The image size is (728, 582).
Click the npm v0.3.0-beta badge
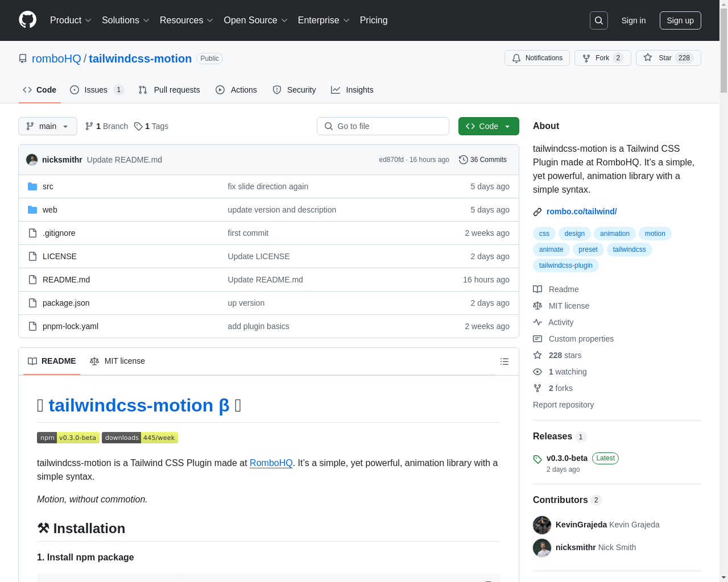tap(68, 438)
